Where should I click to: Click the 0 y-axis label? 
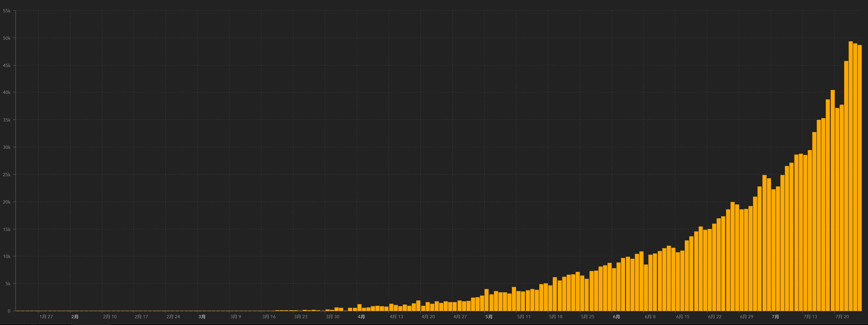click(x=9, y=311)
